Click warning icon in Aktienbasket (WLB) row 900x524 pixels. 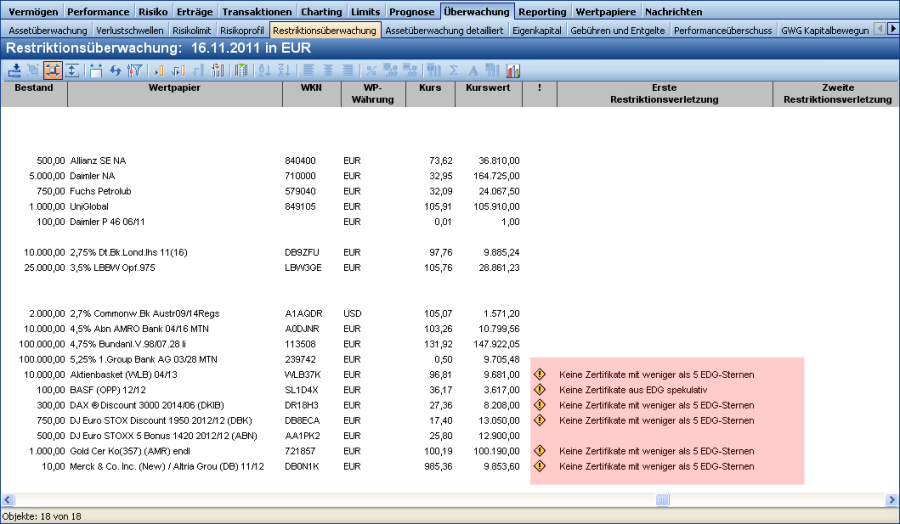click(x=540, y=374)
